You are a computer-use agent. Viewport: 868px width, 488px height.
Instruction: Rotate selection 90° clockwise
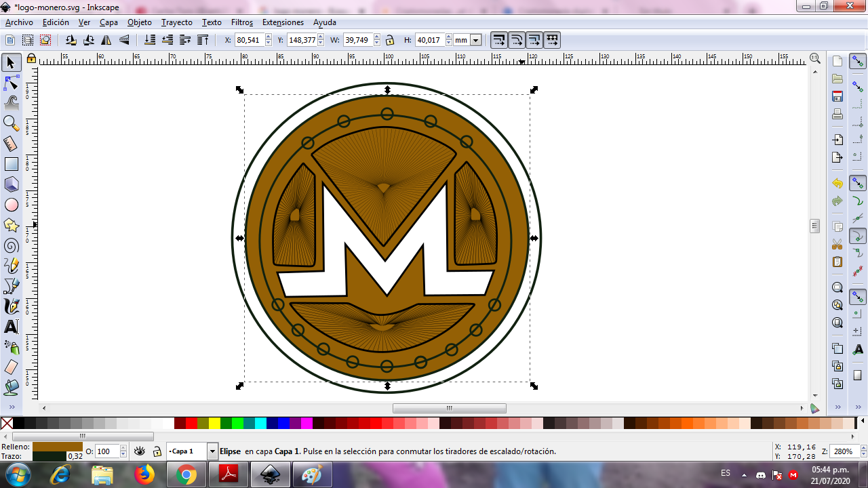pos(89,40)
